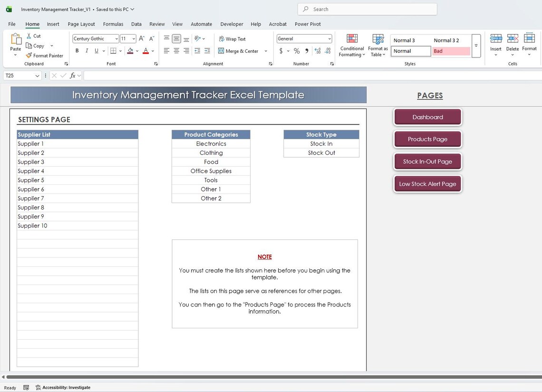
Task: Switch to the Insert tab
Action: [x=53, y=24]
